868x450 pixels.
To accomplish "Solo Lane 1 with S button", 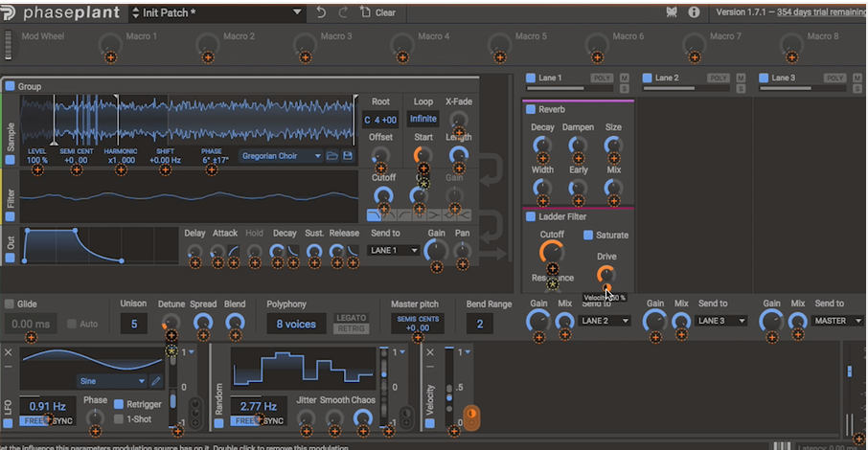I will click(625, 88).
